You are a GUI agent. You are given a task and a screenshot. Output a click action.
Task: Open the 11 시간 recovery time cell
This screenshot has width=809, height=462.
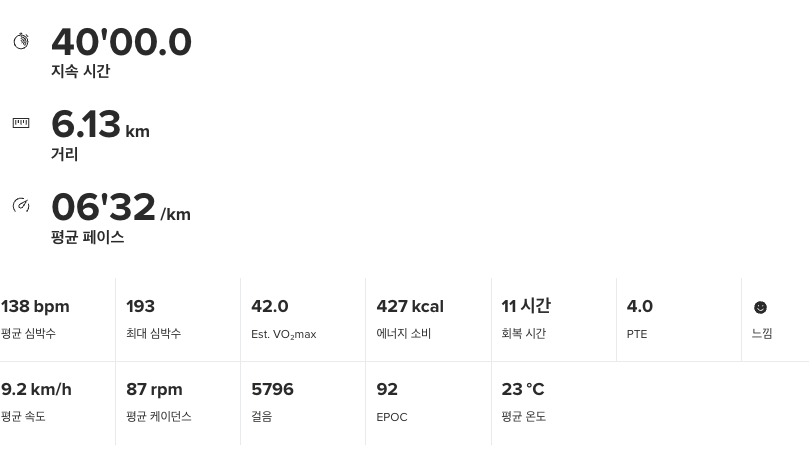(x=554, y=320)
